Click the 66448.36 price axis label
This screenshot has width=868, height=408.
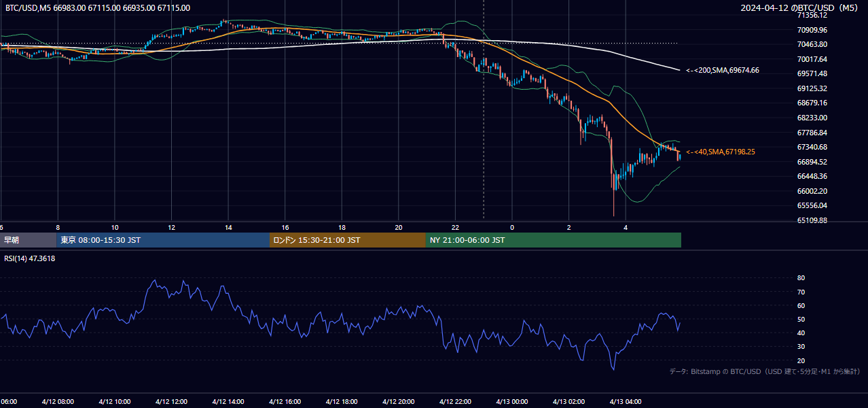coord(812,176)
